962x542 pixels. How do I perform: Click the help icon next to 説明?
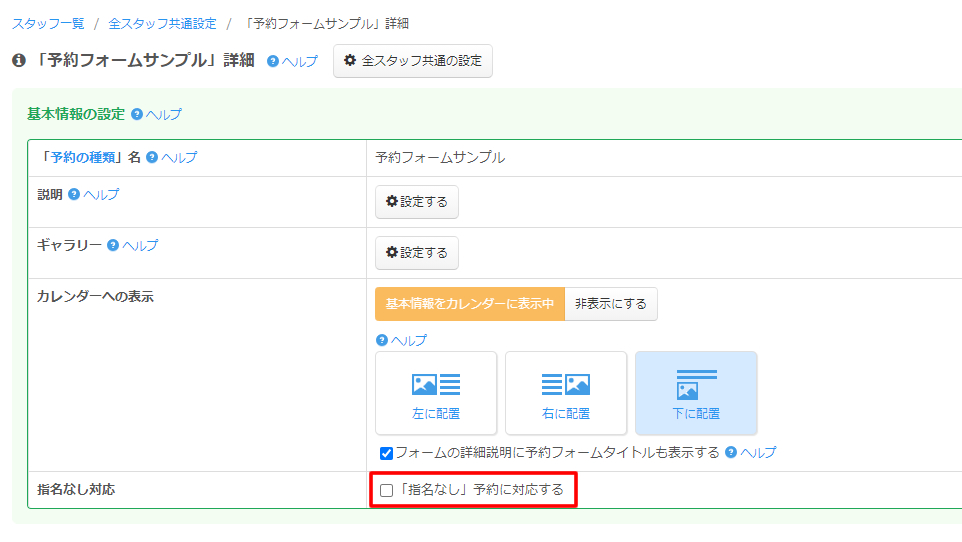(74, 194)
